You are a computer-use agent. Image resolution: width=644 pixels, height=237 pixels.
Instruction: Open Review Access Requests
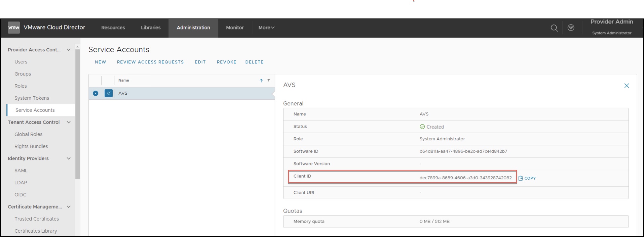pos(150,62)
